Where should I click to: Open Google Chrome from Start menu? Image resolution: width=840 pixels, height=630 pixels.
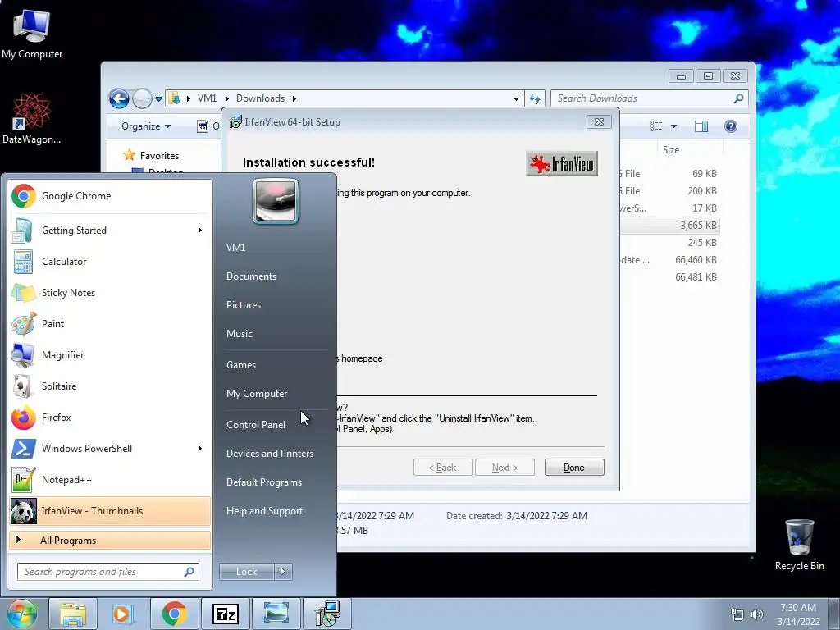(110, 196)
